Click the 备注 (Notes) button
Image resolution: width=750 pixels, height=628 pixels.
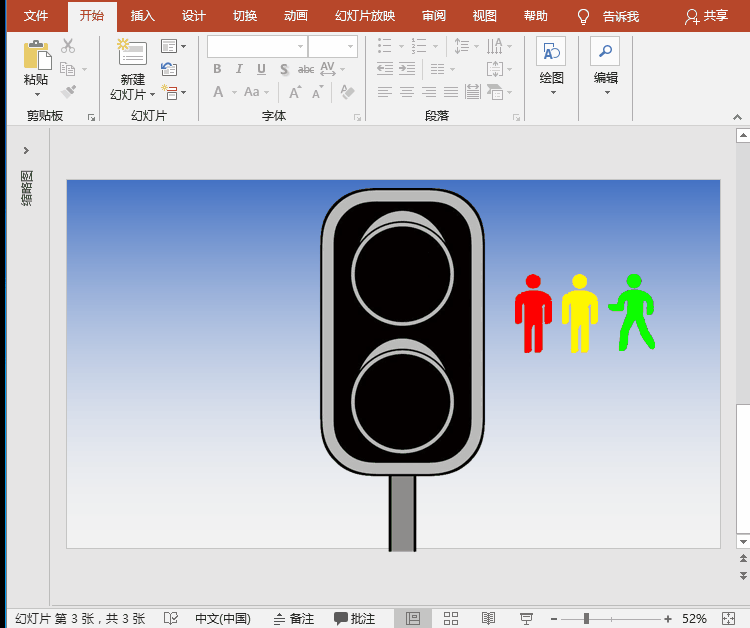tap(294, 618)
